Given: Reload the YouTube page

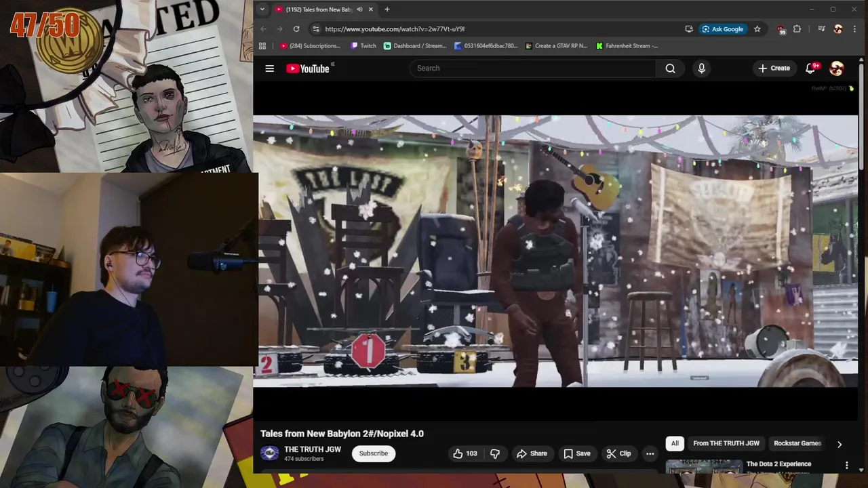Looking at the screenshot, I should [296, 29].
